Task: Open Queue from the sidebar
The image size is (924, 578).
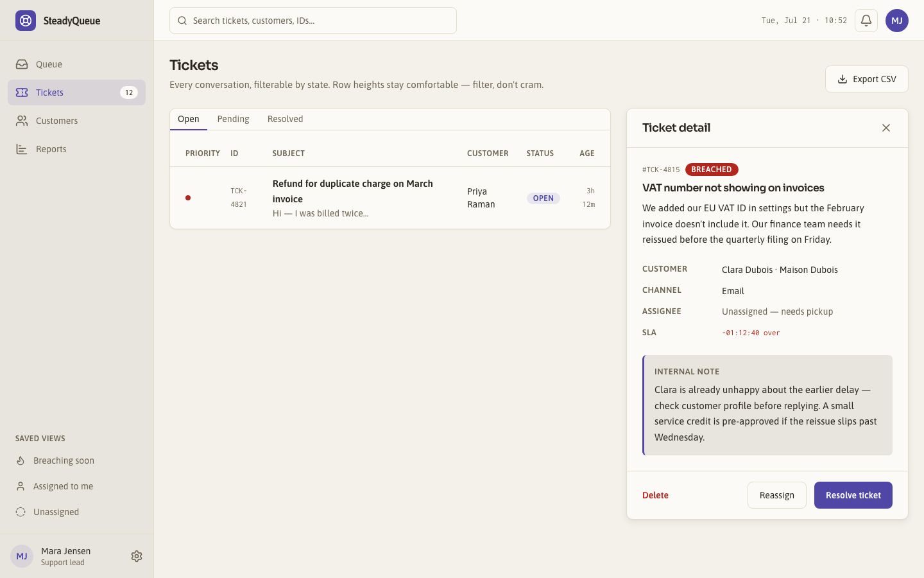Action: point(76,64)
